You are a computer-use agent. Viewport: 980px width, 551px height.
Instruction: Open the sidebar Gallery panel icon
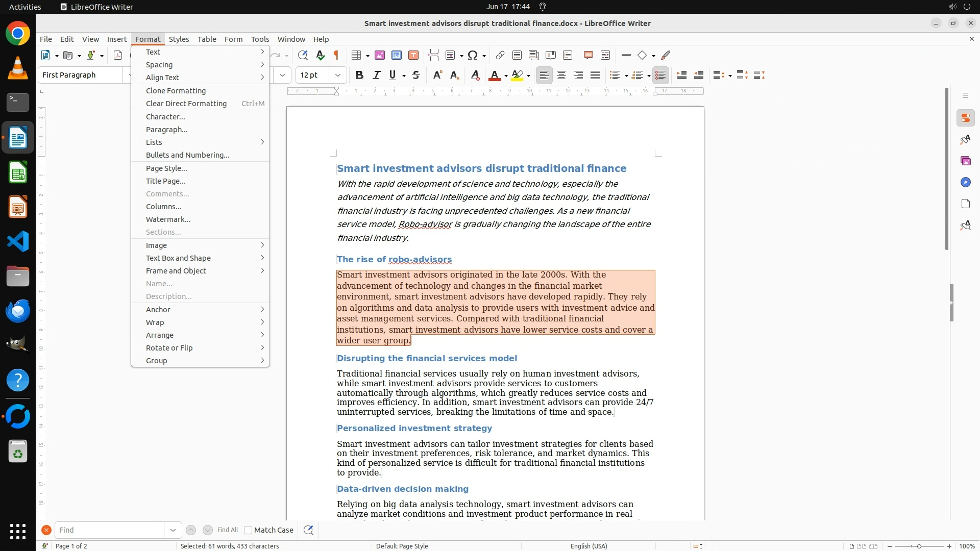[x=965, y=161]
